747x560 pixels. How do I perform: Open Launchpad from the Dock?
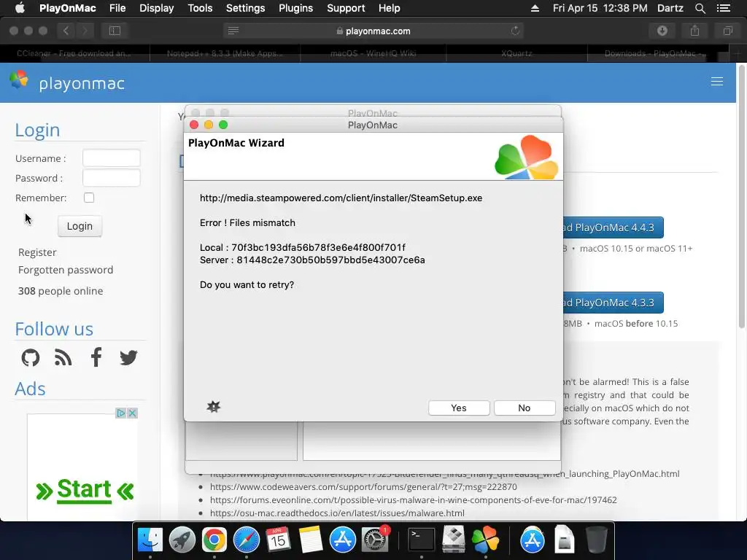[182, 540]
